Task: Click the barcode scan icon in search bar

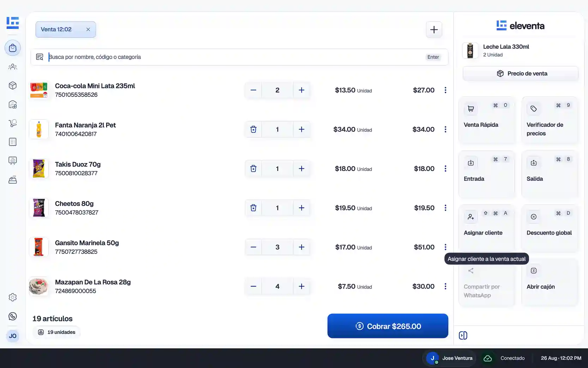Action: point(40,57)
